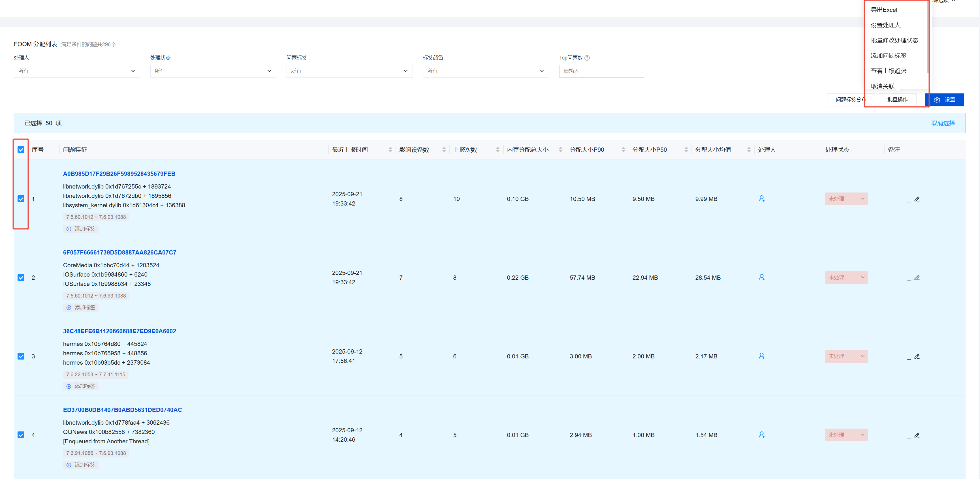The image size is (980, 479).
Task: Sort by 内存分配总大小 column arrows
Action: pyautogui.click(x=560, y=150)
